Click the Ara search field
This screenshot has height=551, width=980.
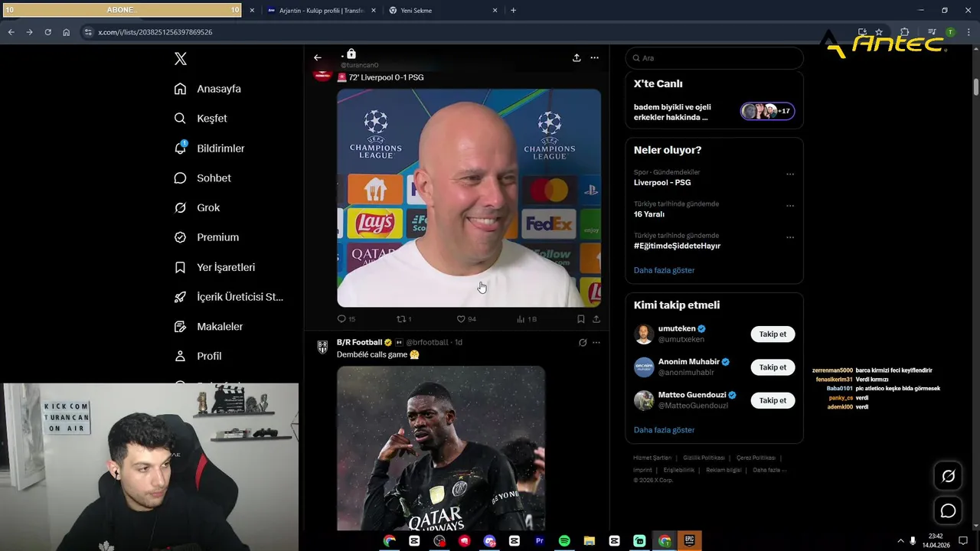pyautogui.click(x=714, y=58)
